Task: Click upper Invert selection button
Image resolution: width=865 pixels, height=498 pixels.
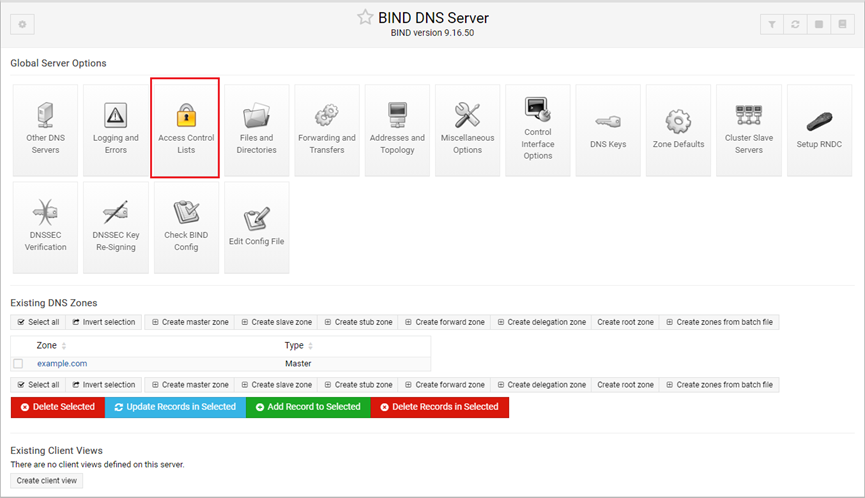Action: tap(104, 322)
